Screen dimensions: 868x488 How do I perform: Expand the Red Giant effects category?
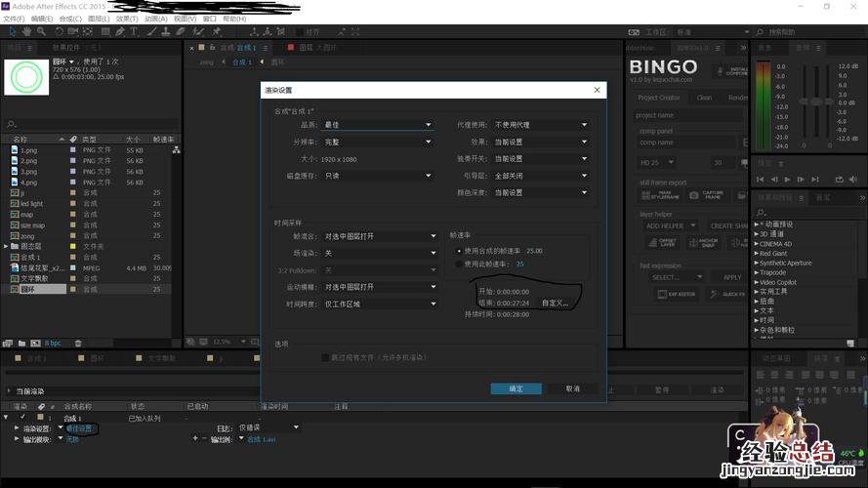757,254
